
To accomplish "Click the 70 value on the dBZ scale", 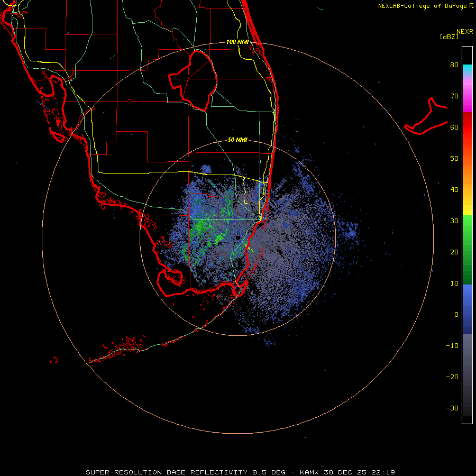I will [454, 96].
